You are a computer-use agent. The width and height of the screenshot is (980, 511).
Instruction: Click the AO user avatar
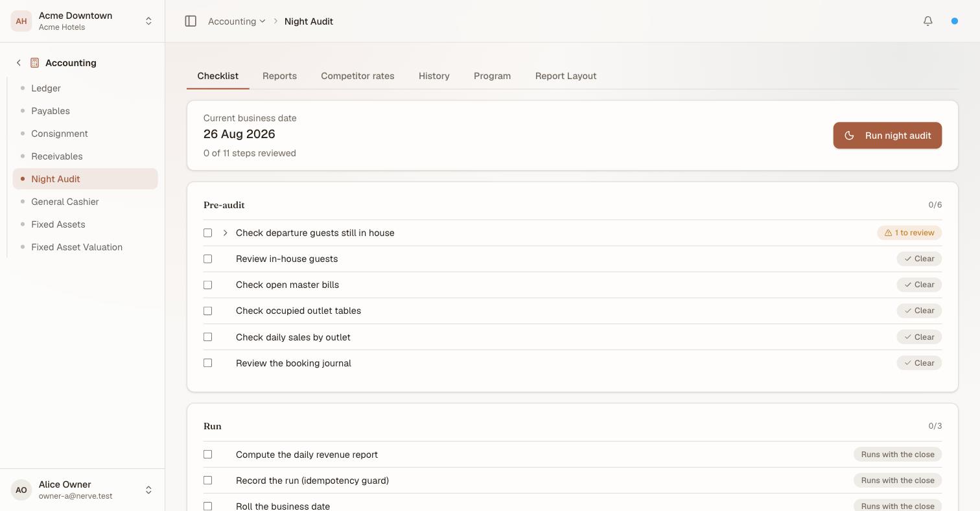coord(21,490)
